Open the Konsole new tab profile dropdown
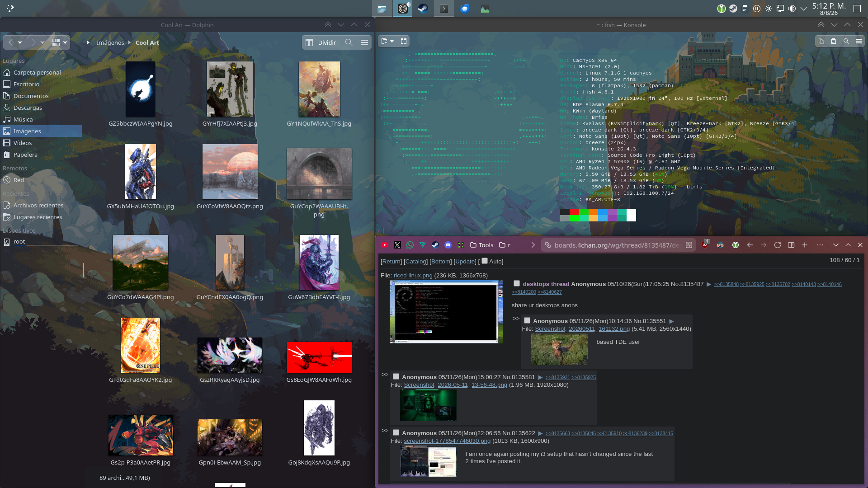This screenshot has height=488, width=868. click(x=392, y=41)
